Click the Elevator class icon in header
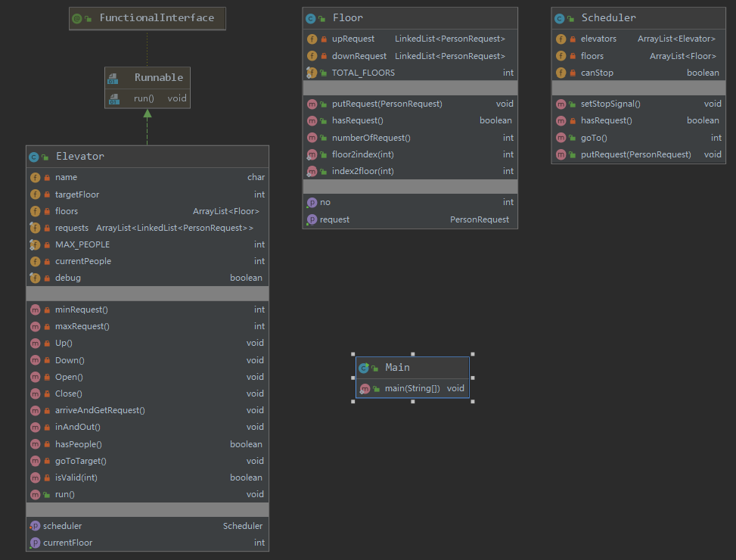This screenshot has width=736, height=560. point(34,157)
